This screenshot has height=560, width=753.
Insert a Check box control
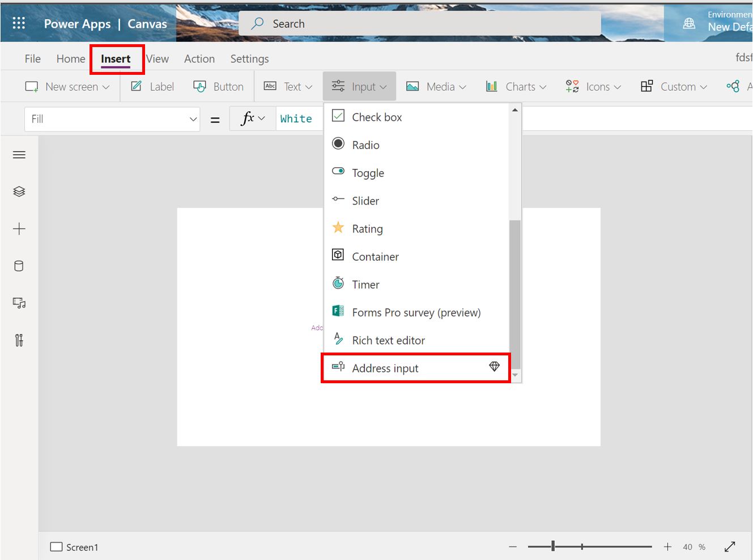376,117
